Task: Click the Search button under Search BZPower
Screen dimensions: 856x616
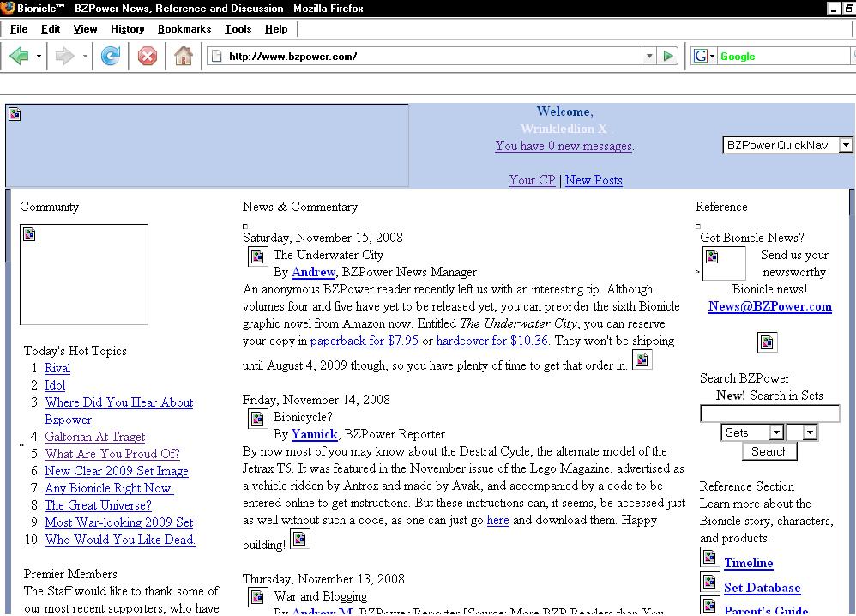Action: (769, 451)
